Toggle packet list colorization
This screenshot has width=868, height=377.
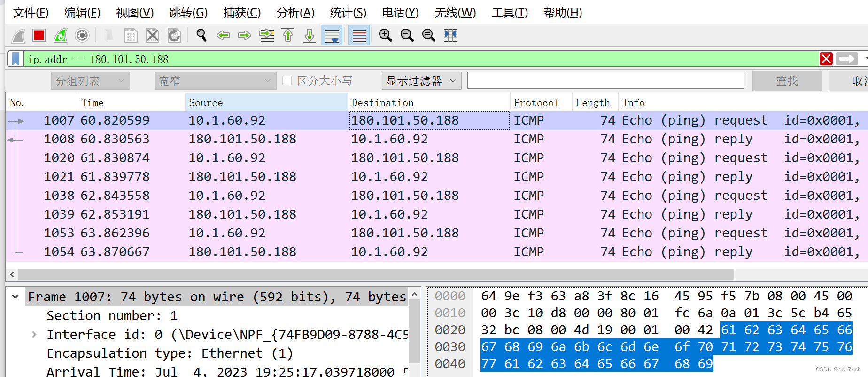click(359, 35)
